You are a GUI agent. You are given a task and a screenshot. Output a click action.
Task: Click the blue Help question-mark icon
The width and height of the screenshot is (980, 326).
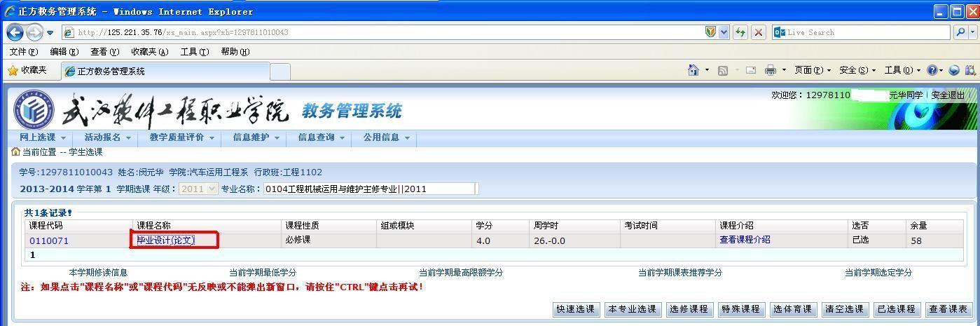(932, 70)
